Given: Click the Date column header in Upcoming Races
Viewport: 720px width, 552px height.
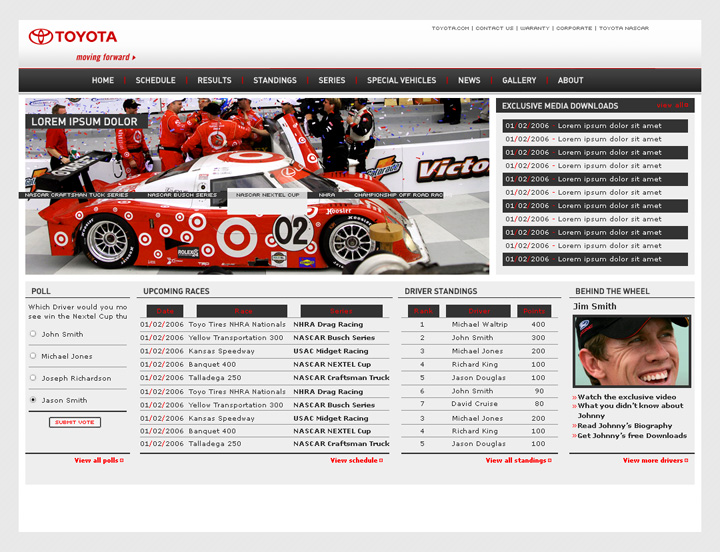Looking at the screenshot, I should pos(165,311).
